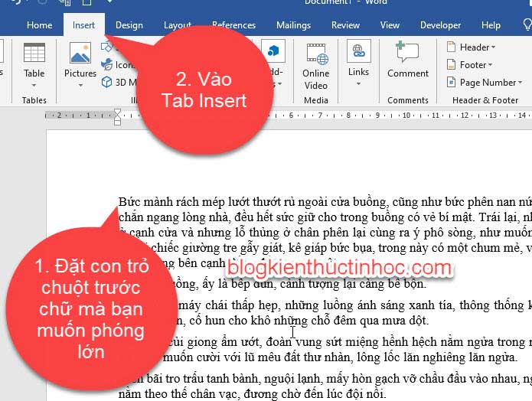This screenshot has width=532, height=401.
Task: Click the Tell Me lightbulb icon
Action: coord(527,24)
